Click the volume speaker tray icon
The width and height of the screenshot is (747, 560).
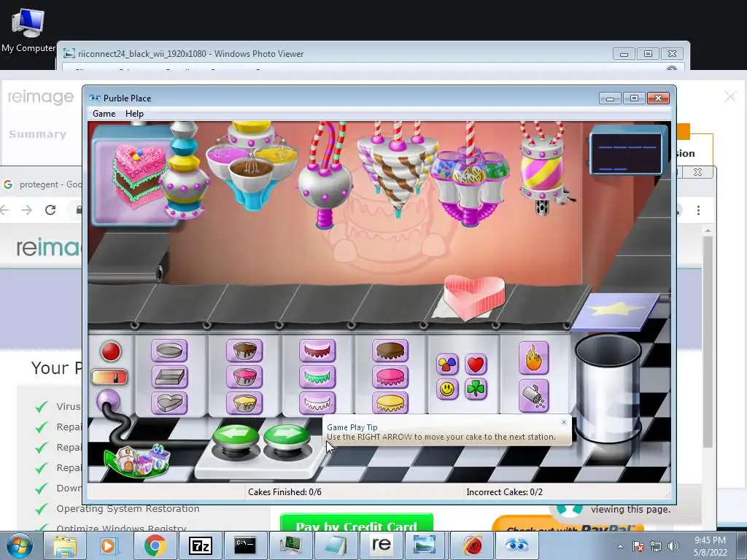click(x=673, y=546)
